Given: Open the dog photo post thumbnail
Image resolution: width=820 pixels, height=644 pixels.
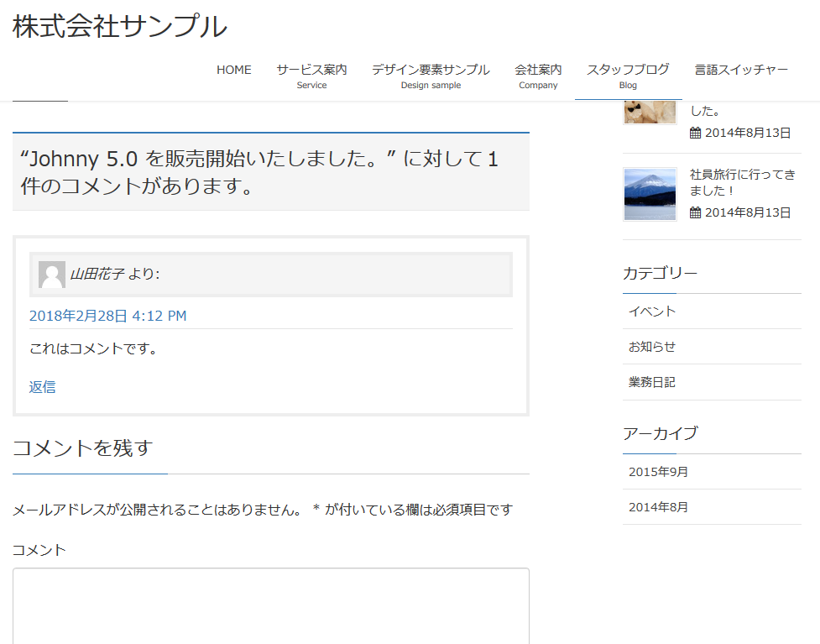Looking at the screenshot, I should (x=650, y=112).
